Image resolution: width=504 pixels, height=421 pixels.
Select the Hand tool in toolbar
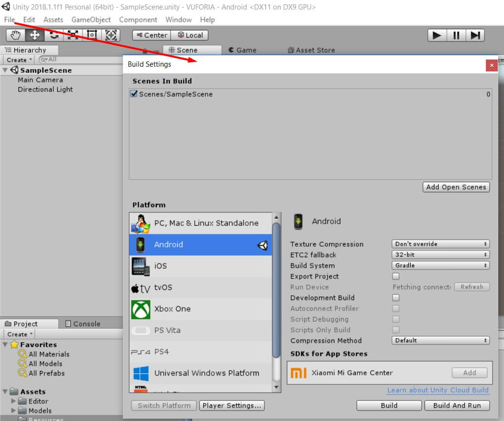[16, 35]
